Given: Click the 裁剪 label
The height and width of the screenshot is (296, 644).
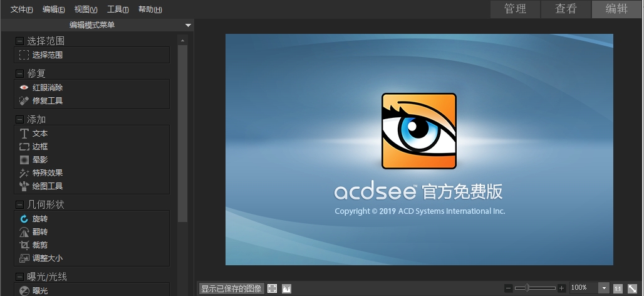Looking at the screenshot, I should 40,245.
